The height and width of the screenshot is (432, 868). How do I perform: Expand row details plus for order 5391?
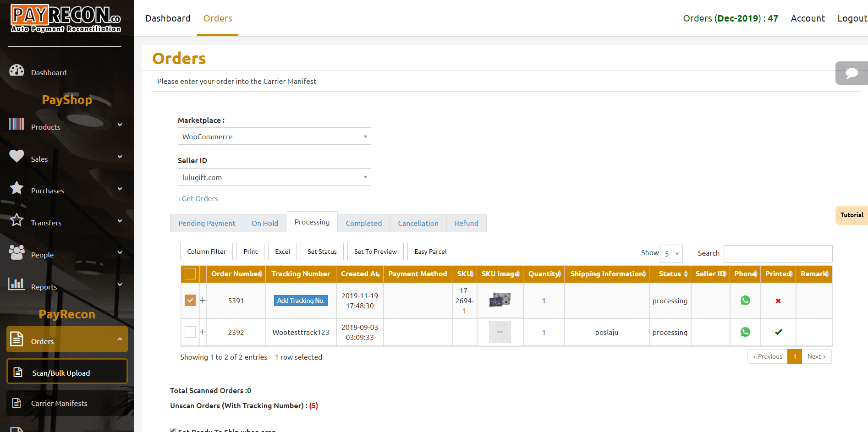[203, 301]
